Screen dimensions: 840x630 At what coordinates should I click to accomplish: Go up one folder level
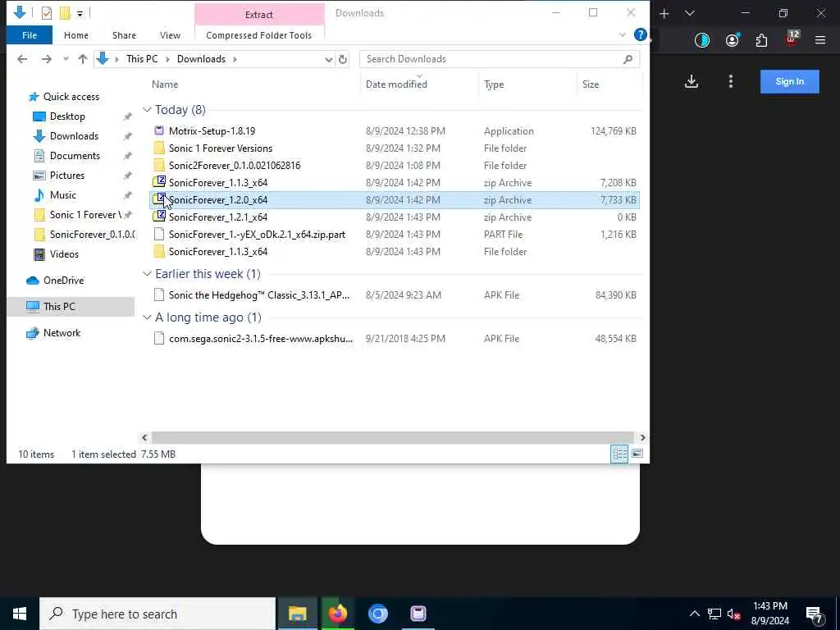point(83,59)
